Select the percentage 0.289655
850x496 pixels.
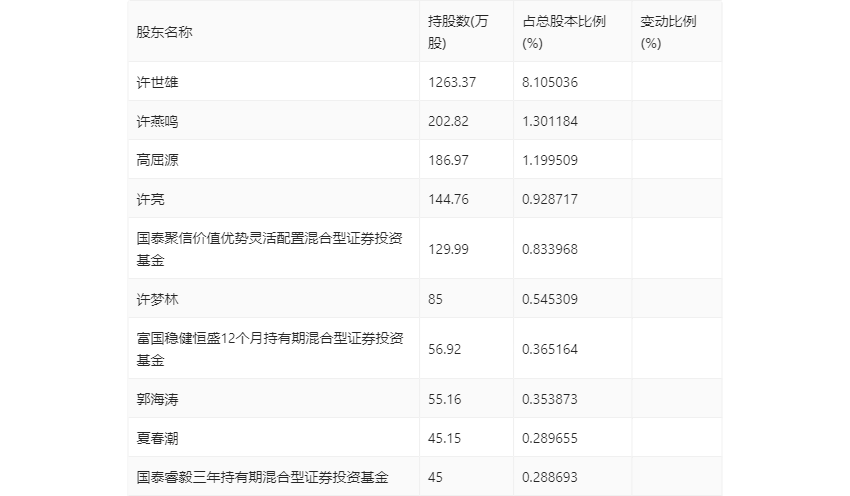[550, 439]
